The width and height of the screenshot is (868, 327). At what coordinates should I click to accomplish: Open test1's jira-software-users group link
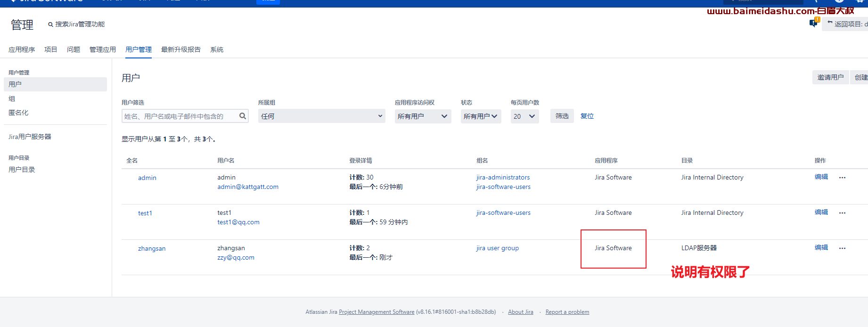[503, 213]
